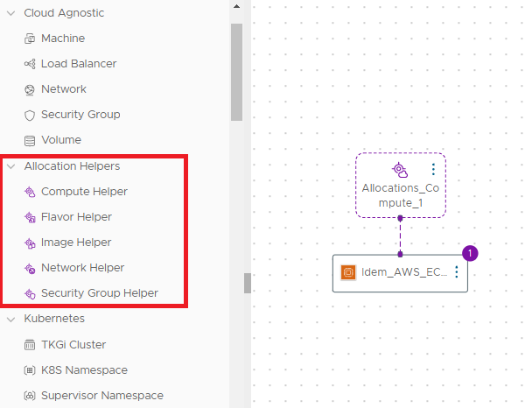Select Supervisor Namespace label

pos(102,396)
